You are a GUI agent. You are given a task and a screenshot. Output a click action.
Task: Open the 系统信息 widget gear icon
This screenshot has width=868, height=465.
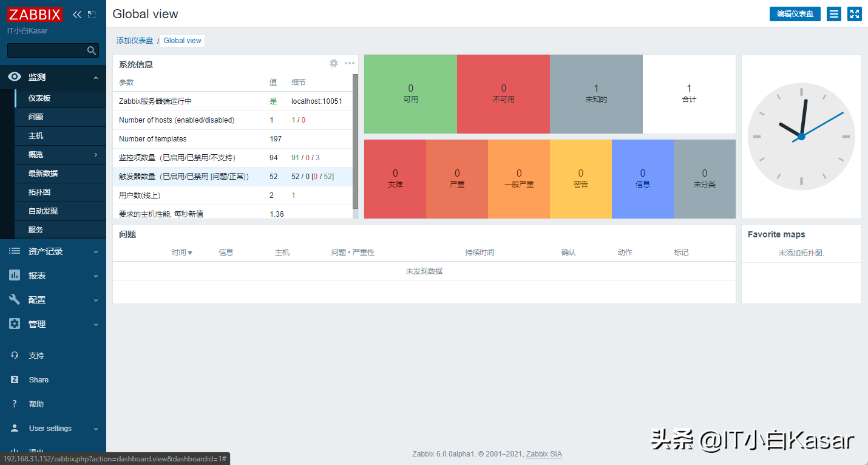coord(334,63)
